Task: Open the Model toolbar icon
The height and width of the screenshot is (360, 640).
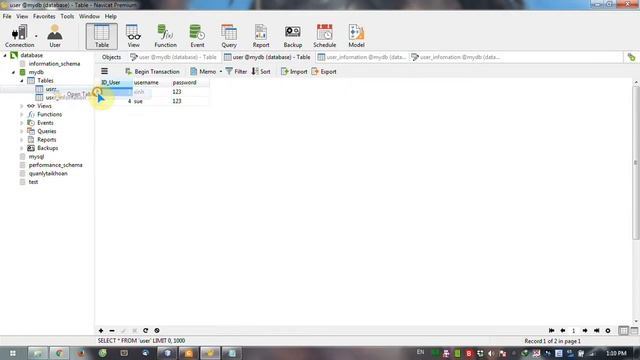Action: [356, 36]
